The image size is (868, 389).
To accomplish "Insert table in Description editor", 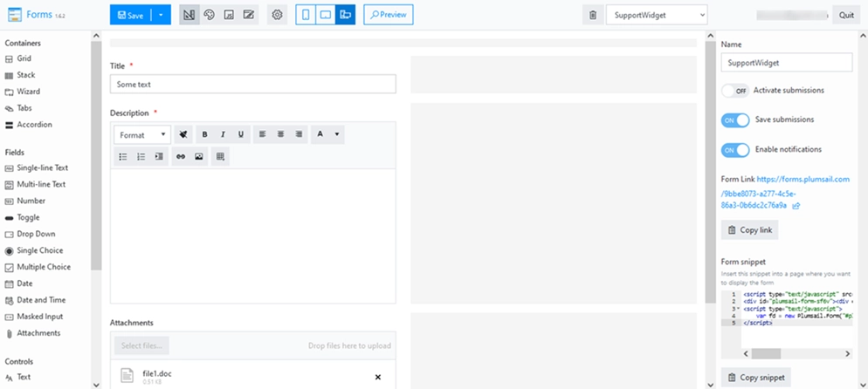I will pos(220,156).
